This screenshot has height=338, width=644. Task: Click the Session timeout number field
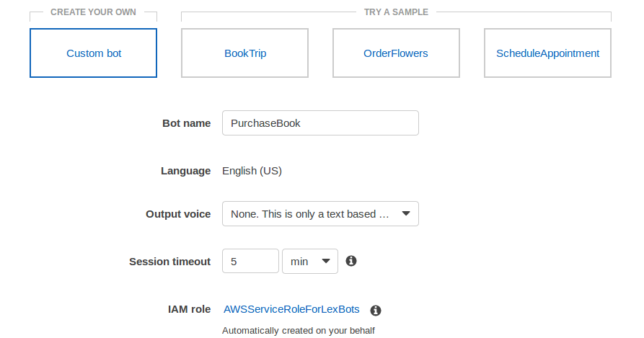pyautogui.click(x=250, y=262)
